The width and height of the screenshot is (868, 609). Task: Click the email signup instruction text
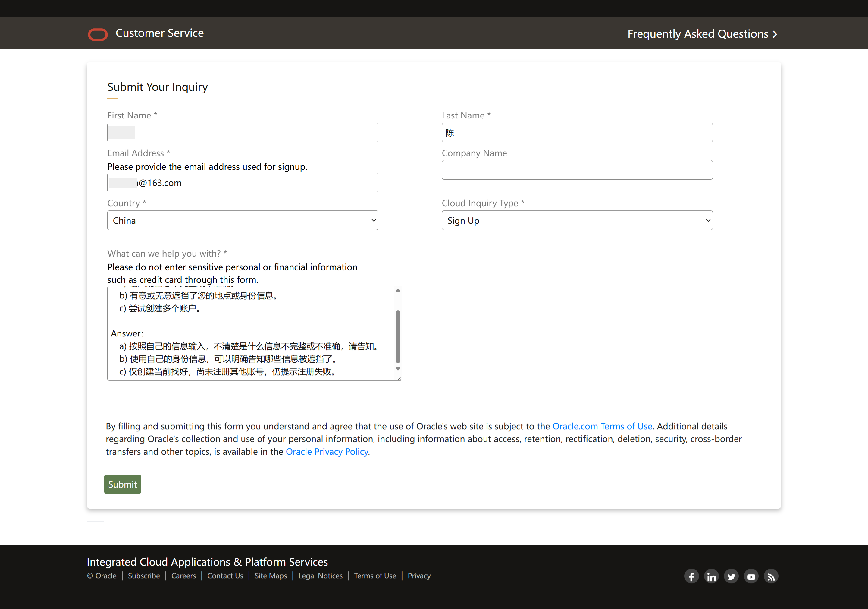[207, 167]
